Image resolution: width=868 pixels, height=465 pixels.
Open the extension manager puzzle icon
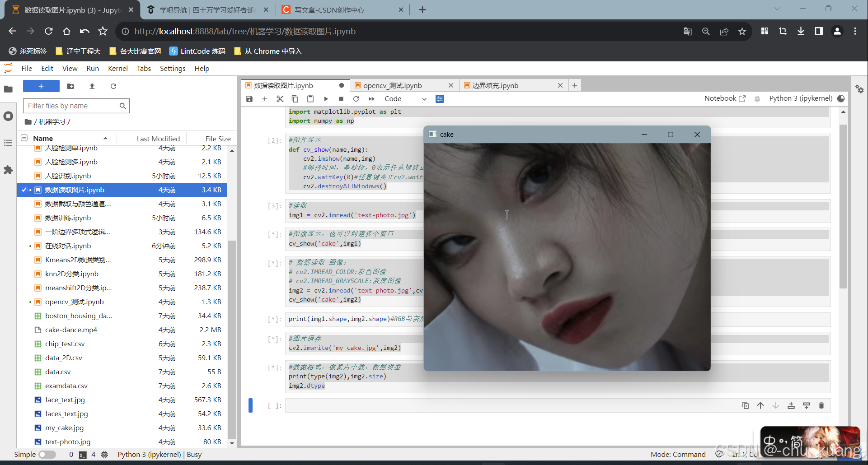click(8, 170)
